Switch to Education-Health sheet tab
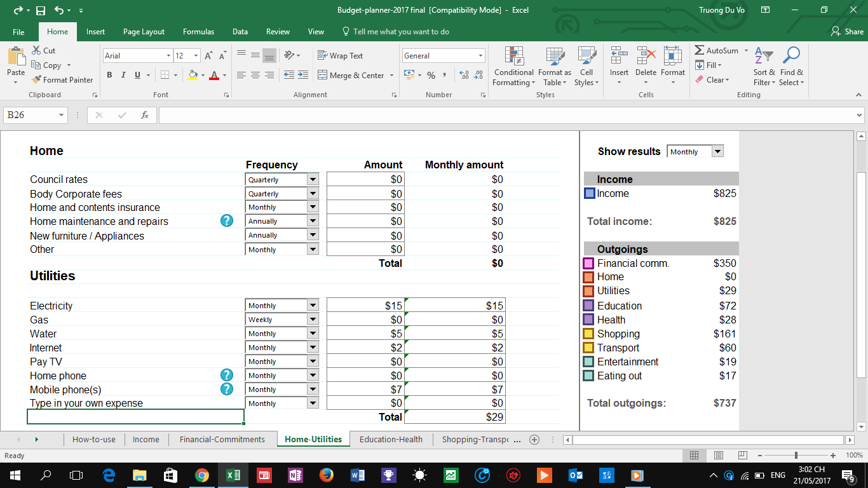 point(391,439)
